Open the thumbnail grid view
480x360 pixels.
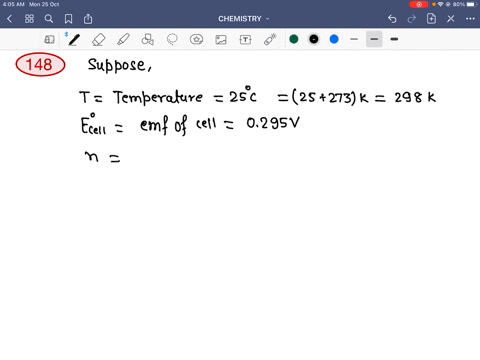(29, 19)
